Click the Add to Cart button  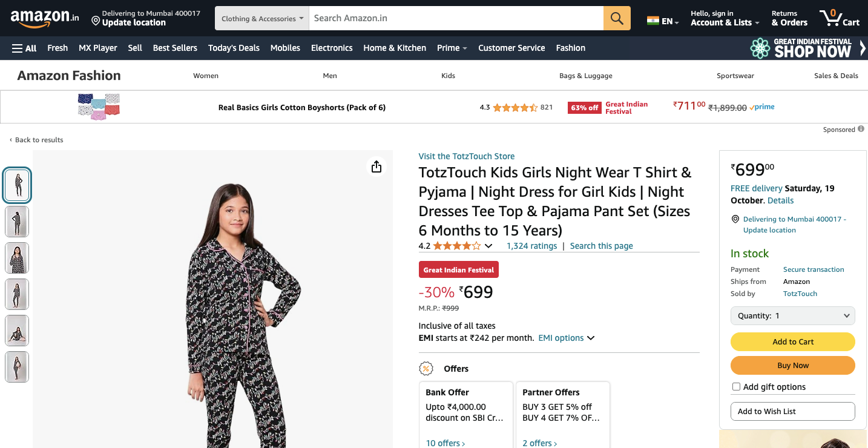792,341
